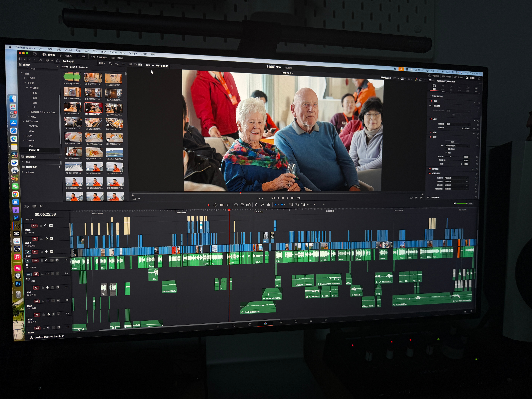Screen dimensions: 532x399
Task: Click the V2 track destination button
Action: pos(35,239)
